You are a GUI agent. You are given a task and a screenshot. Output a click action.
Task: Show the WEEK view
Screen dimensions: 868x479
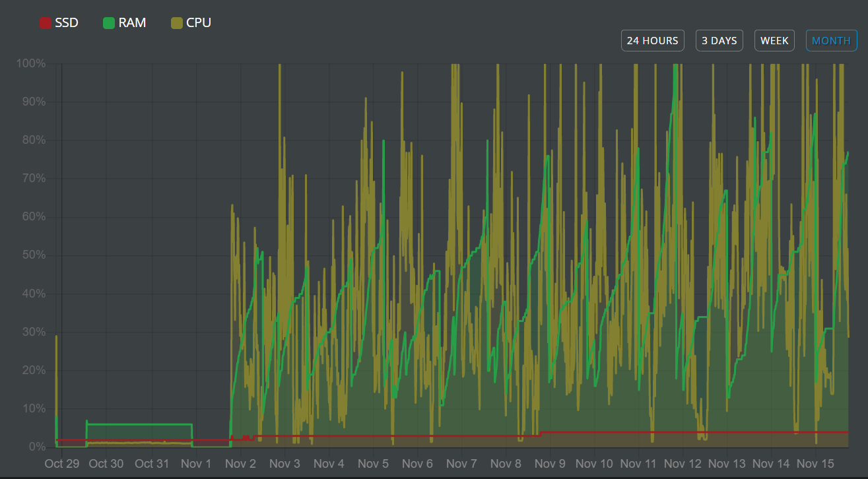(x=774, y=41)
